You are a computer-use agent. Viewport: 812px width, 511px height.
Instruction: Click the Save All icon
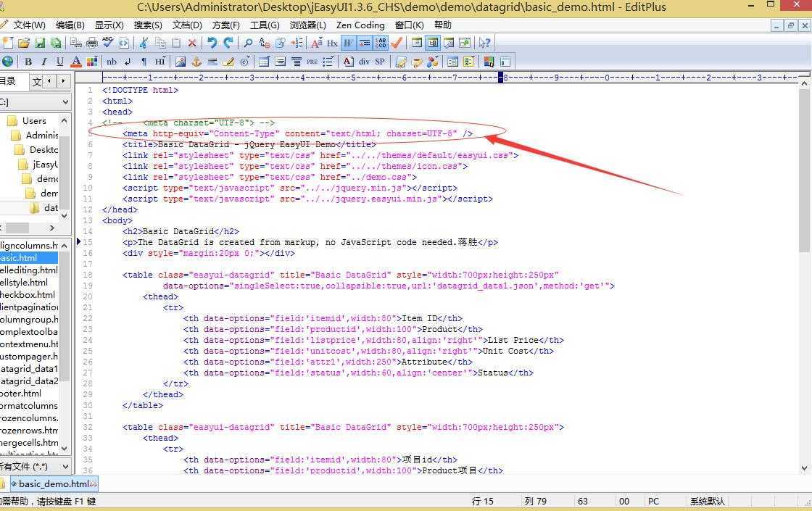[55, 43]
